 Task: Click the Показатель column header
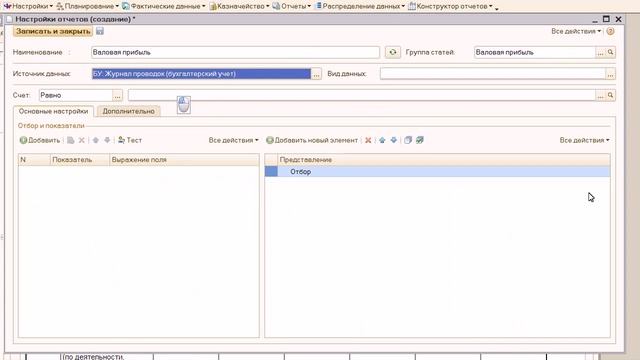point(80,160)
